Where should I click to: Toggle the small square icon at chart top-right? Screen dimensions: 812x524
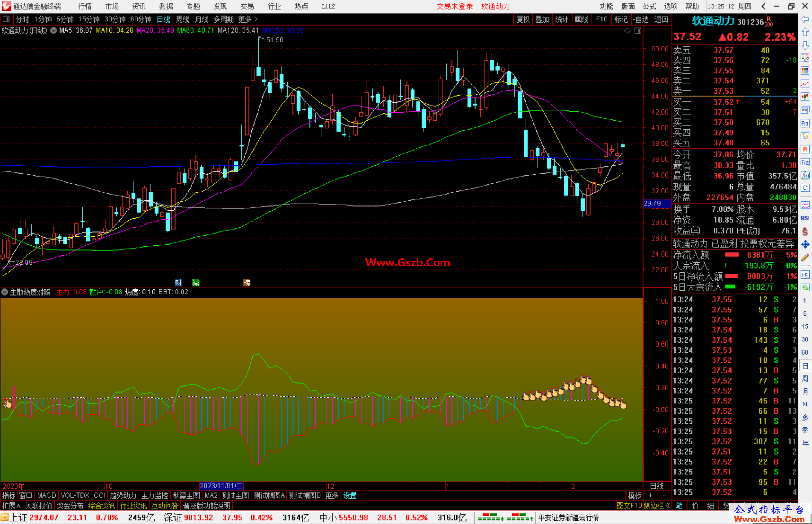coord(638,31)
